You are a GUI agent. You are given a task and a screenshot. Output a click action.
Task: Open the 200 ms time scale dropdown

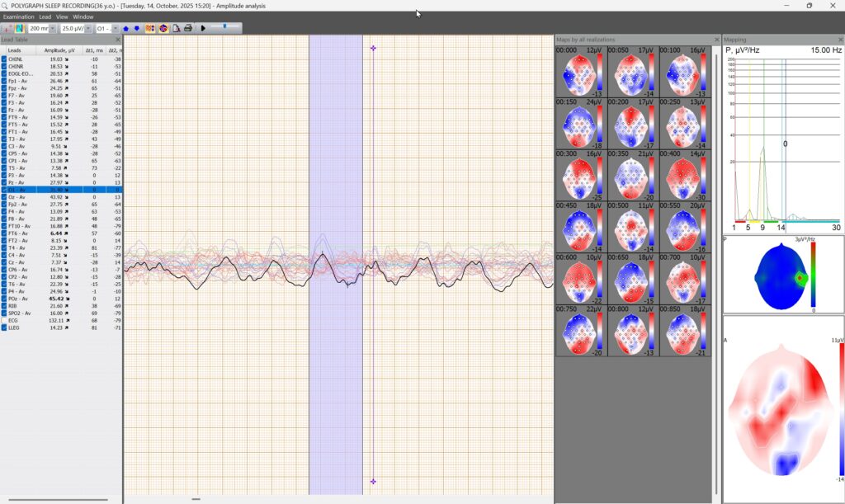coord(53,28)
